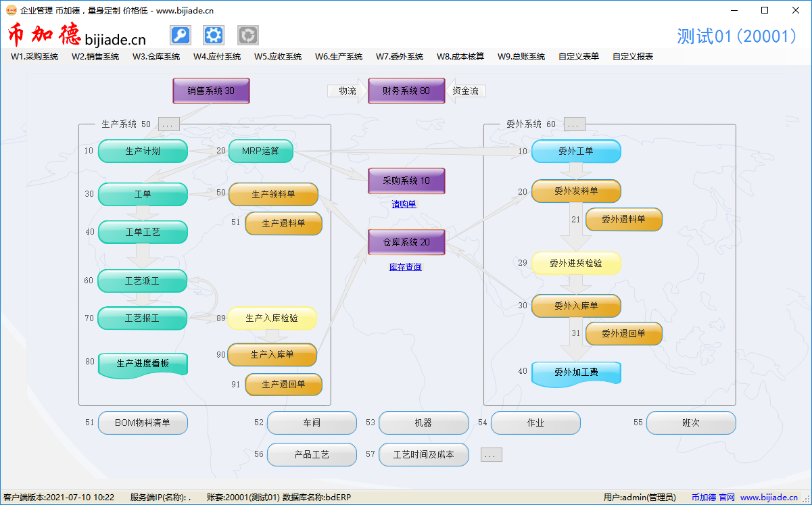Expand the 委外系统 60 ellipsis button
The width and height of the screenshot is (812, 505).
click(x=574, y=124)
